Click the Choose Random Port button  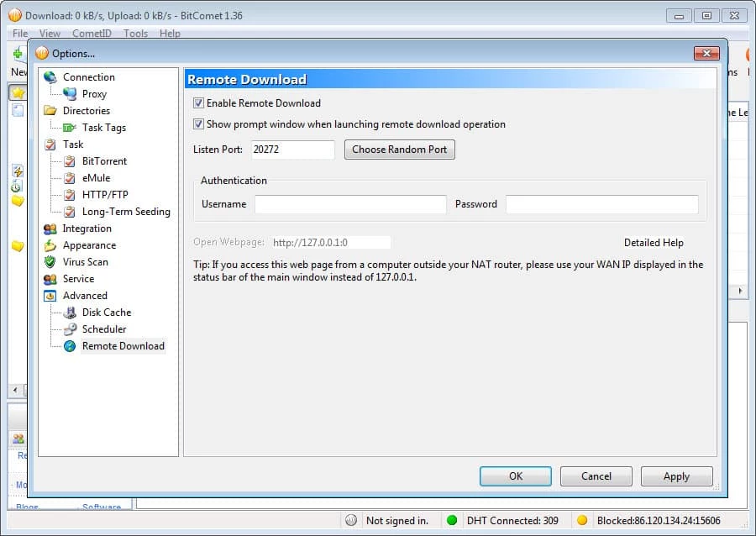(x=399, y=150)
